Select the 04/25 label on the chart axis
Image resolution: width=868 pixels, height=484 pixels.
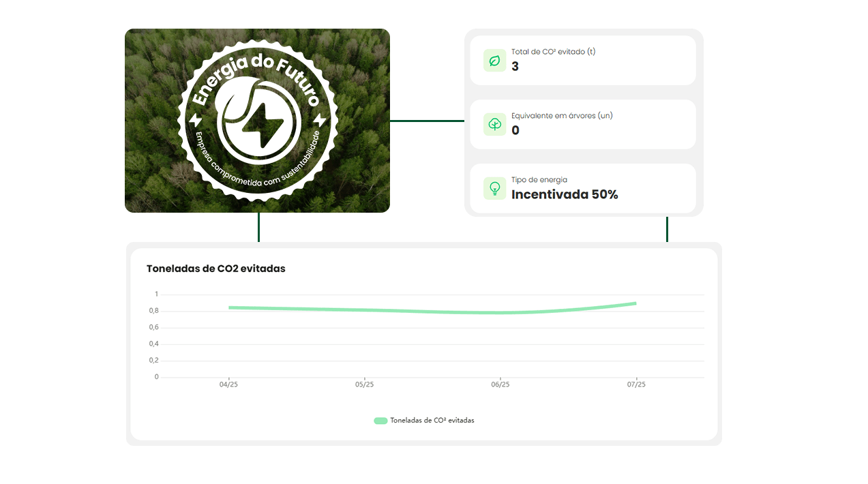(228, 385)
